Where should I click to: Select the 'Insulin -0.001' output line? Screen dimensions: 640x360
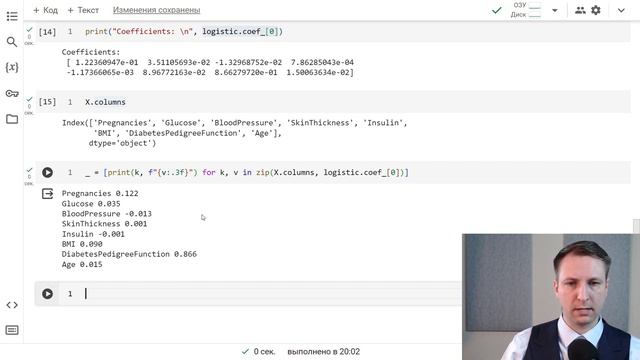(x=93, y=234)
